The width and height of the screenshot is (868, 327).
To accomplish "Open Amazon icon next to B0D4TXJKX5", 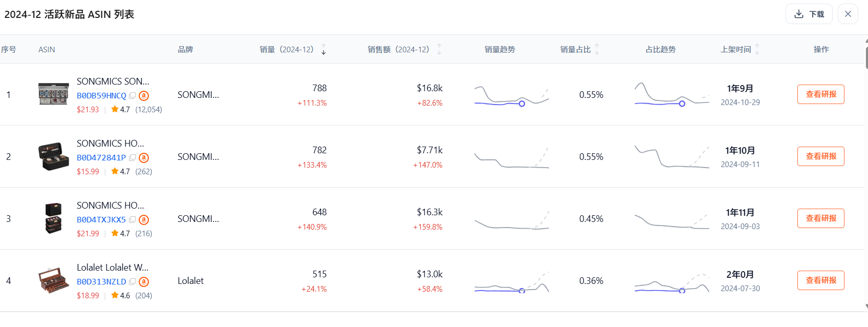I will pyautogui.click(x=144, y=219).
